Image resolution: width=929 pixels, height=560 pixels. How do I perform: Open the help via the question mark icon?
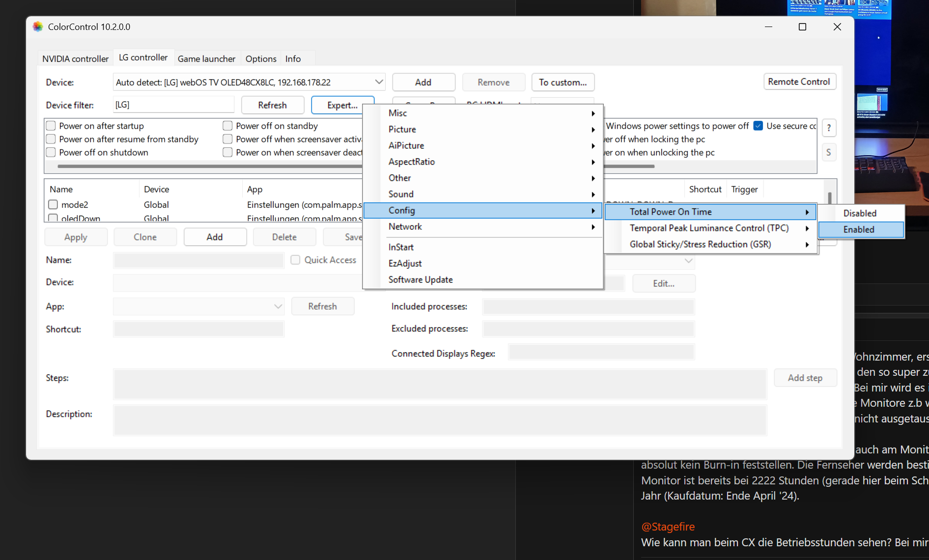(829, 128)
